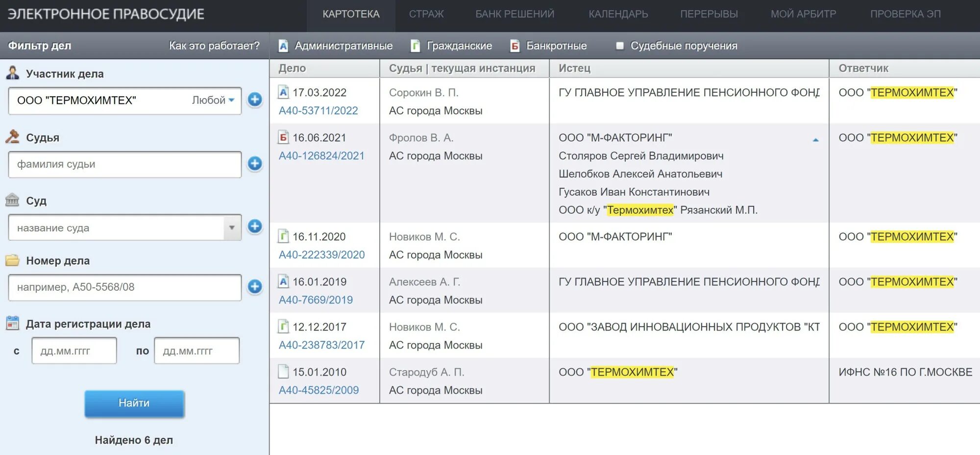
Task: Add another participant with the plus icon
Action: click(x=255, y=100)
